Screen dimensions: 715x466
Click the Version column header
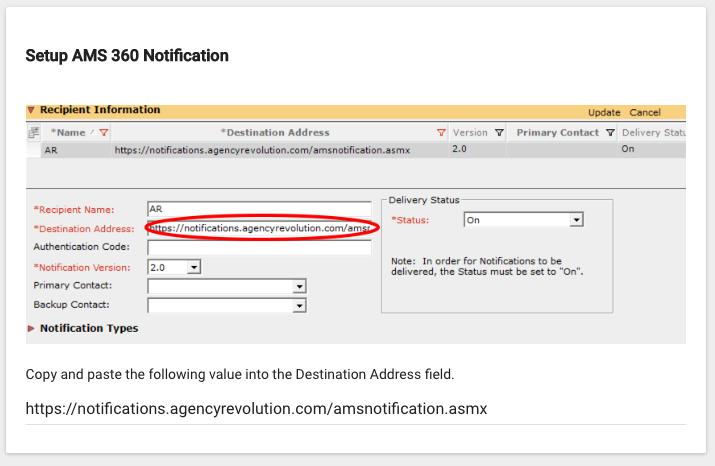(470, 133)
